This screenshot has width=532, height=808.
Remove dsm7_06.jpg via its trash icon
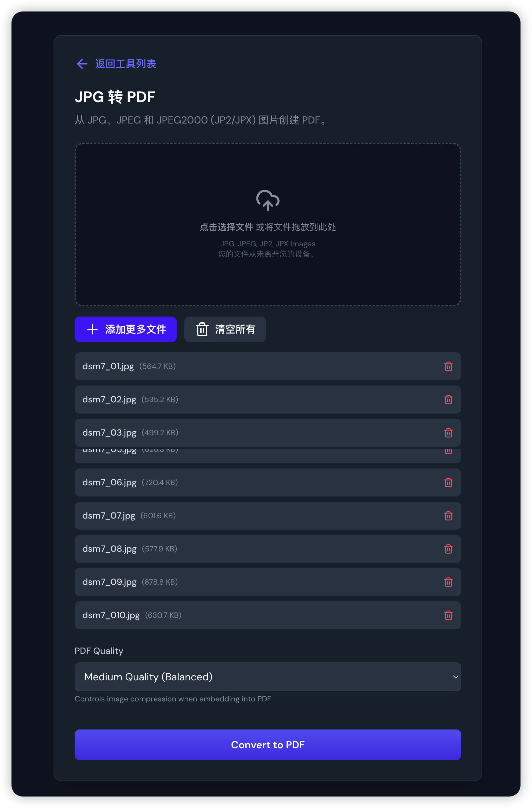(448, 483)
